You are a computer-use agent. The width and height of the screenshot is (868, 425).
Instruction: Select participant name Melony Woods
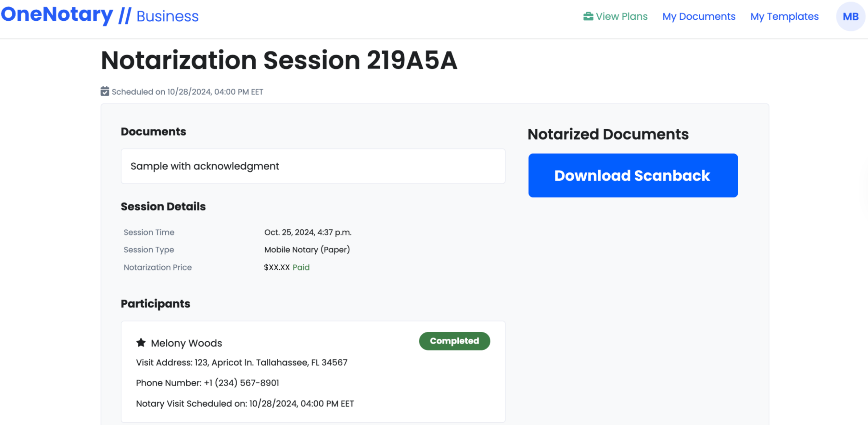pyautogui.click(x=186, y=343)
